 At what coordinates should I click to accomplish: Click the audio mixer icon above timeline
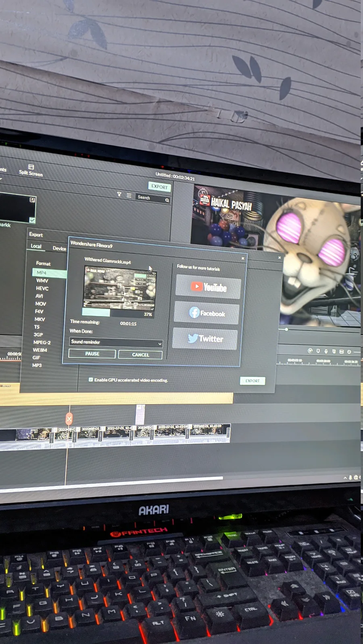coord(334,351)
